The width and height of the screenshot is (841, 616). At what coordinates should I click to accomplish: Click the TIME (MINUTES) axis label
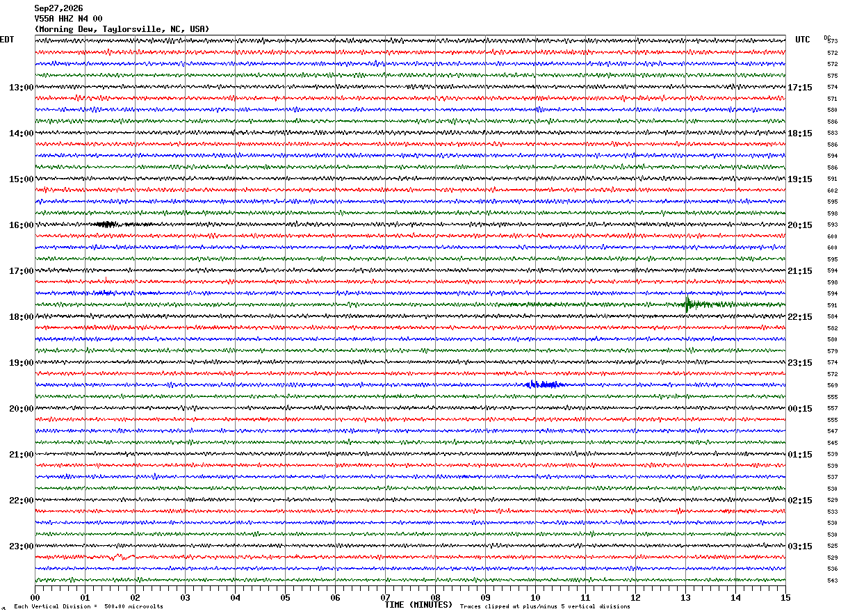pyautogui.click(x=418, y=605)
